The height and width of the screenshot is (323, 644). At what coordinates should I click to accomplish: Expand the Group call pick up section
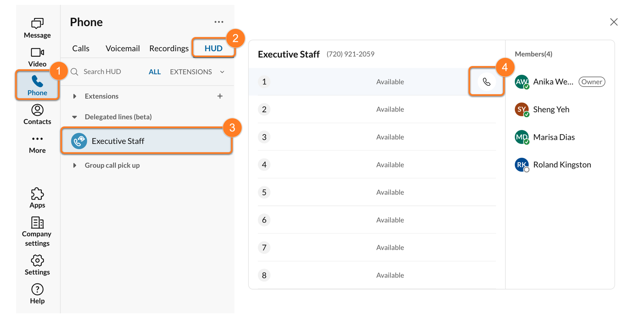click(x=74, y=166)
